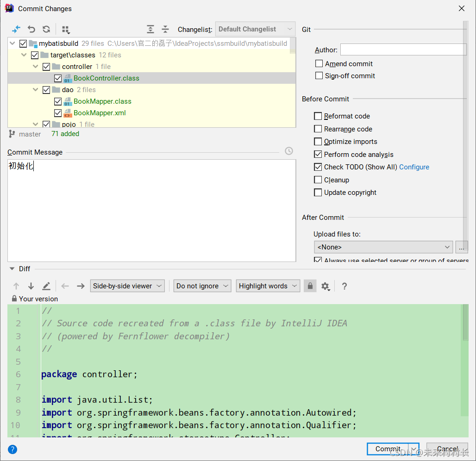Click the Rollback arrow icon
476x461 pixels.
coord(31,29)
